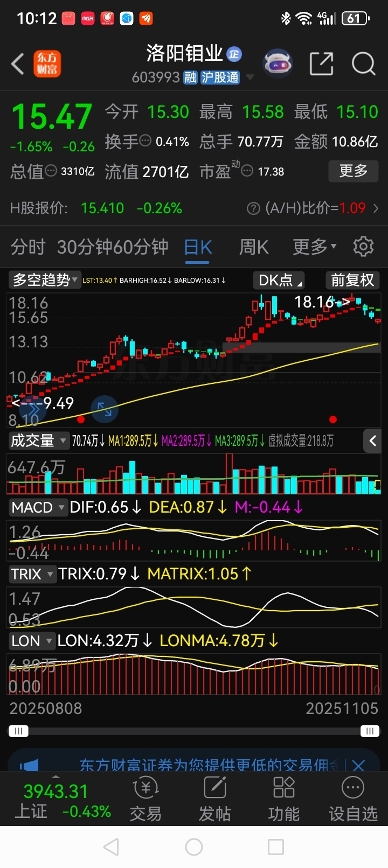Switch to the 周K tab

click(254, 247)
